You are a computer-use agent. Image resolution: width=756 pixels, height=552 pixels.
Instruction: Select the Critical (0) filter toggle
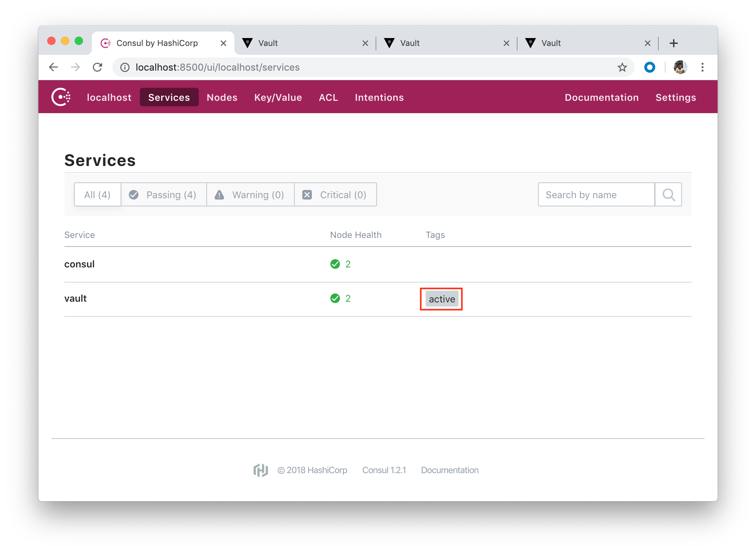(x=336, y=194)
